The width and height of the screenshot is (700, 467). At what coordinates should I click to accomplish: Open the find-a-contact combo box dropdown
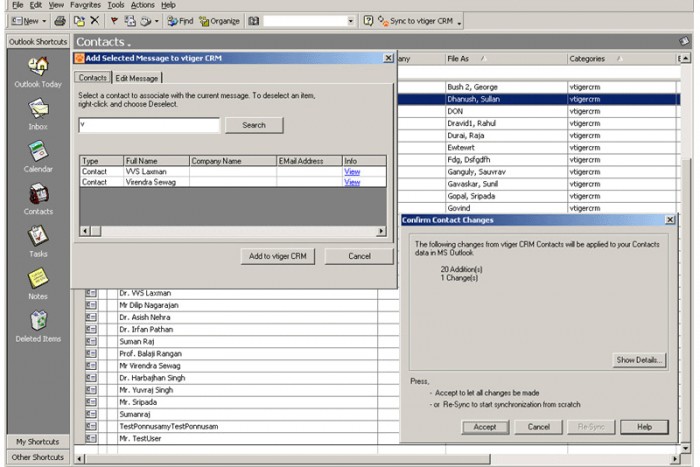click(x=350, y=21)
